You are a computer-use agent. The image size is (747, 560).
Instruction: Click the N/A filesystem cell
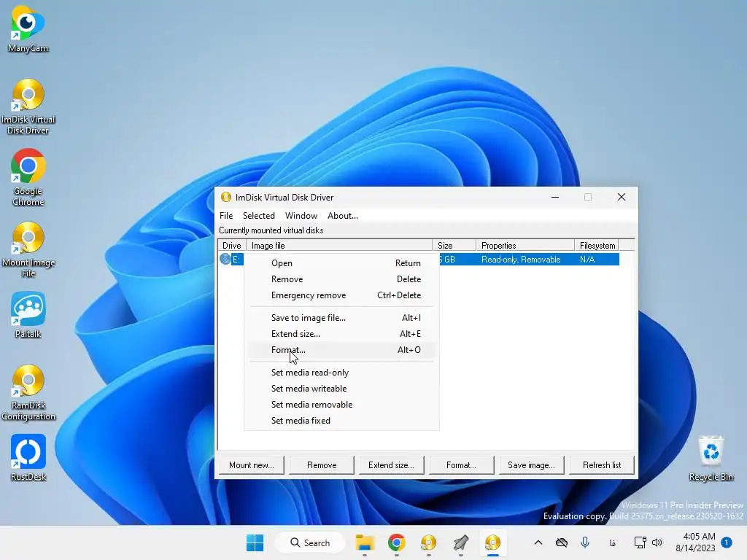pyautogui.click(x=587, y=260)
